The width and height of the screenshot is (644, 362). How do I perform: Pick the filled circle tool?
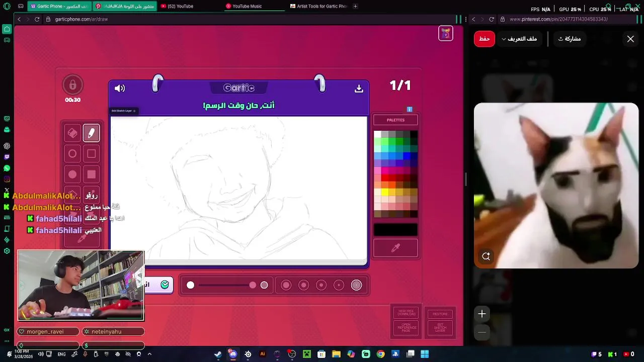pos(72,174)
